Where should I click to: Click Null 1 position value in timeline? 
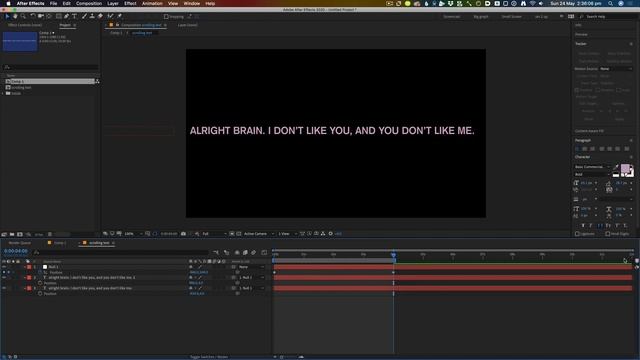click(199, 272)
